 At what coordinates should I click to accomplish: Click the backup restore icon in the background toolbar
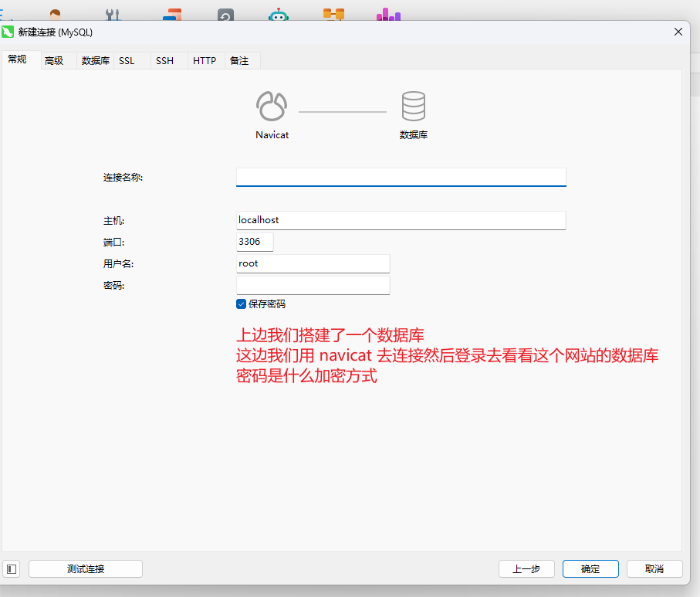coord(225,15)
